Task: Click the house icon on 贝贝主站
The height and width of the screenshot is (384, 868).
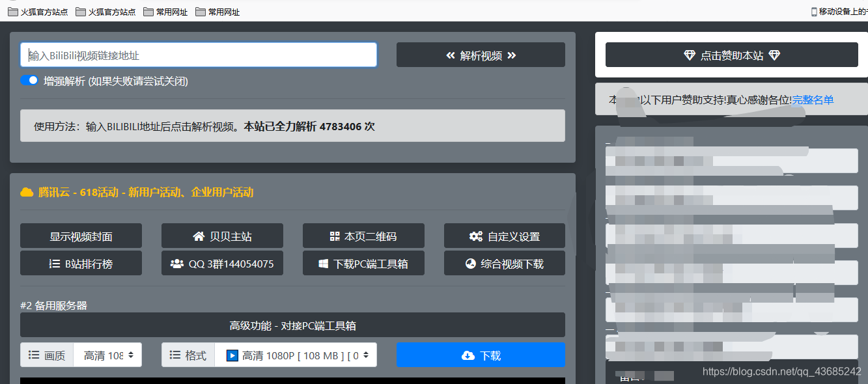Action: click(199, 236)
